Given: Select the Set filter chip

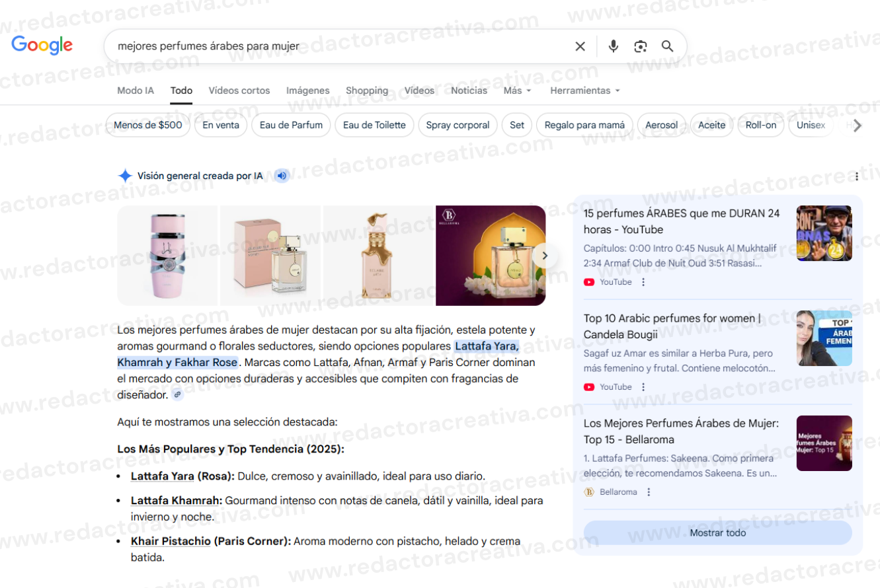Looking at the screenshot, I should click(517, 125).
